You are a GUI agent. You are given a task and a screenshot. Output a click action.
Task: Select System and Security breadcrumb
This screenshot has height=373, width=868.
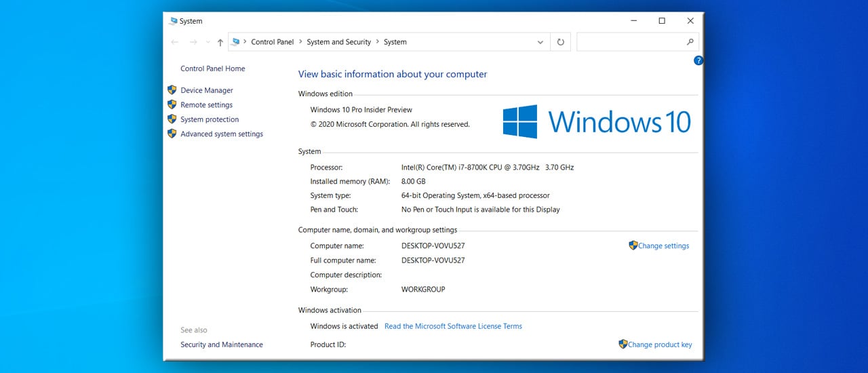[339, 42]
